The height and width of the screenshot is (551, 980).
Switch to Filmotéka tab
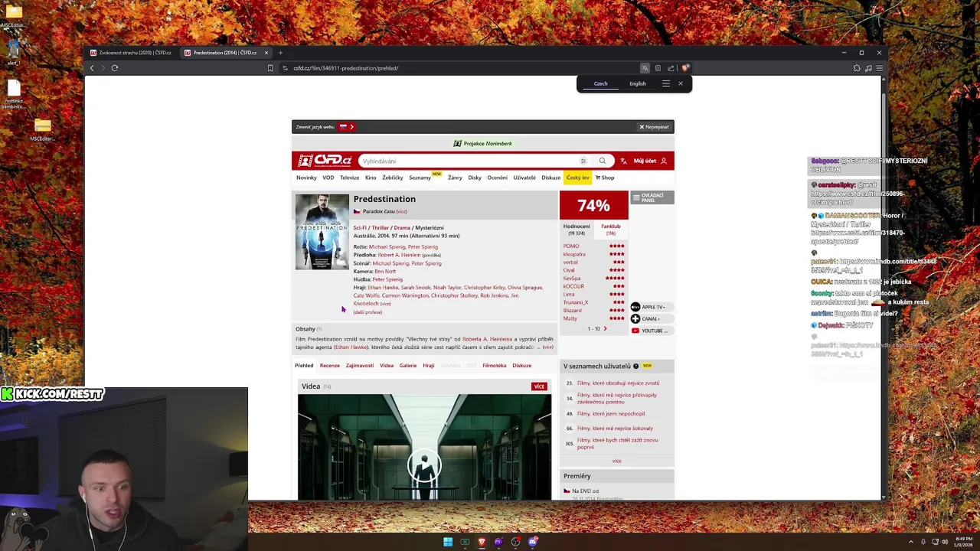click(495, 366)
